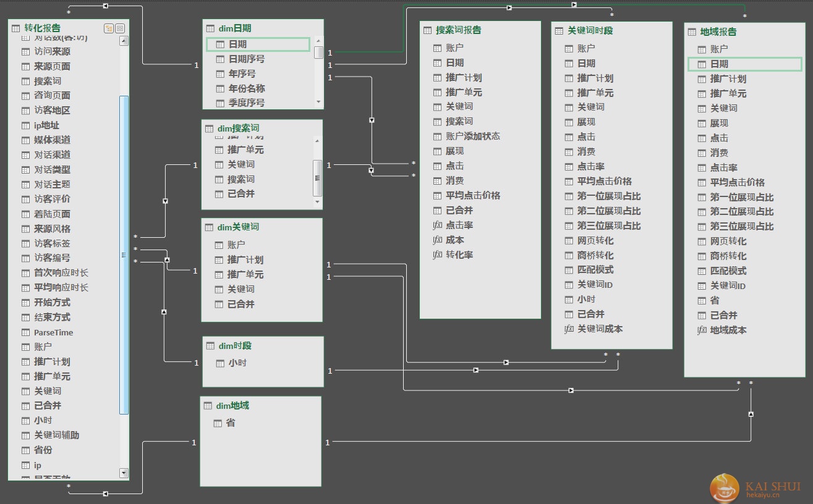This screenshot has height=504, width=813.
Task: Click column icon beside 账户添加状态
Action: (437, 136)
